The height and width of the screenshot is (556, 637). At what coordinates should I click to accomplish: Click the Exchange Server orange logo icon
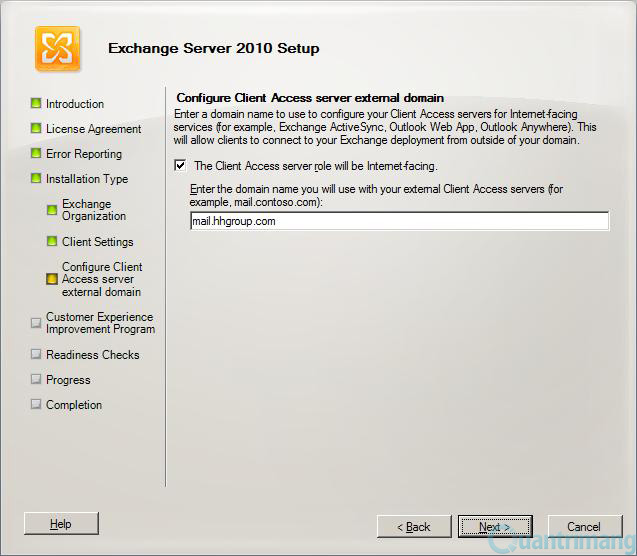57,49
